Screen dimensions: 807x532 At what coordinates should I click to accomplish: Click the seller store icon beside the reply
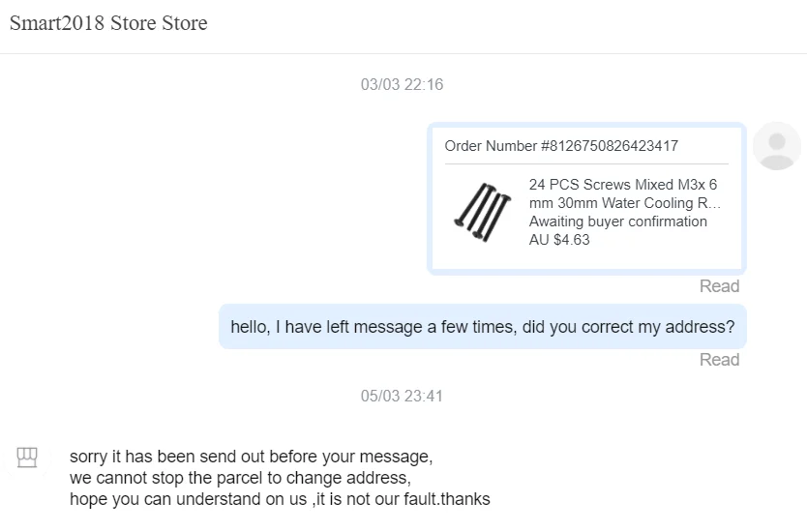click(x=27, y=458)
